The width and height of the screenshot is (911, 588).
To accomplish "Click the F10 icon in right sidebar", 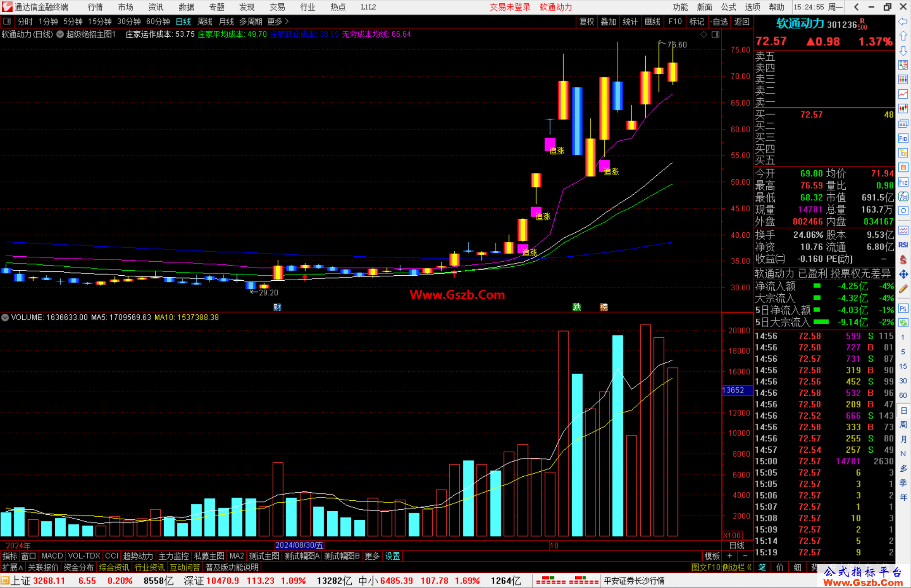I will (903, 139).
